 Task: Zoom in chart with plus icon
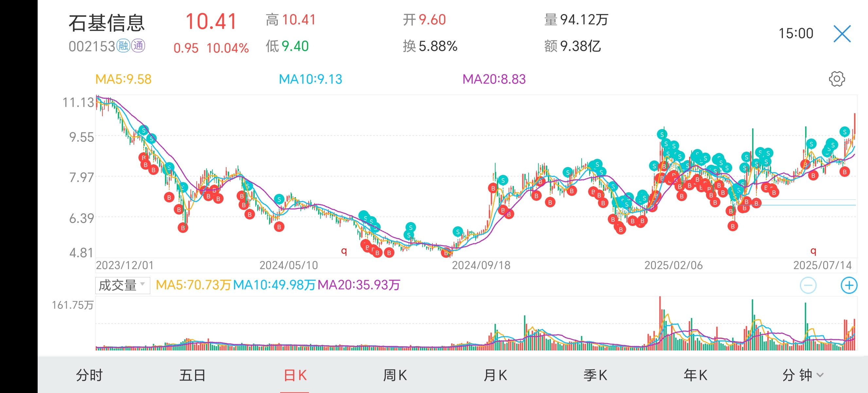849,286
